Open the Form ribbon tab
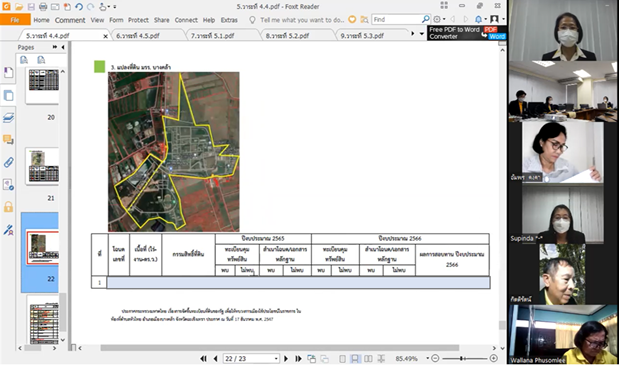The width and height of the screenshot is (619, 365). (x=116, y=20)
